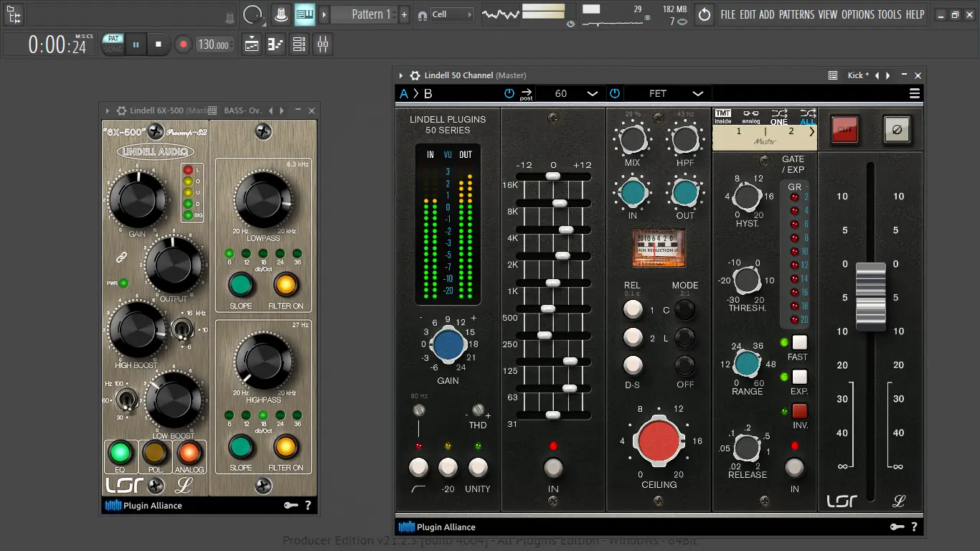Image resolution: width=980 pixels, height=551 pixels.
Task: Open the Playlist panel
Action: pyautogui.click(x=250, y=44)
